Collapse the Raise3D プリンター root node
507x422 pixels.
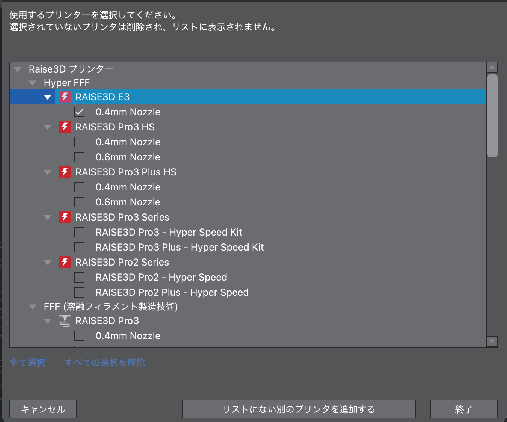(x=18, y=69)
